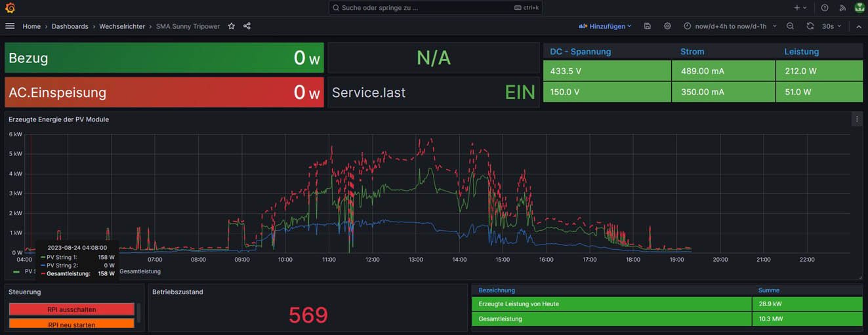Open the Hinzufügen dropdown
The width and height of the screenshot is (868, 335).
pos(605,26)
